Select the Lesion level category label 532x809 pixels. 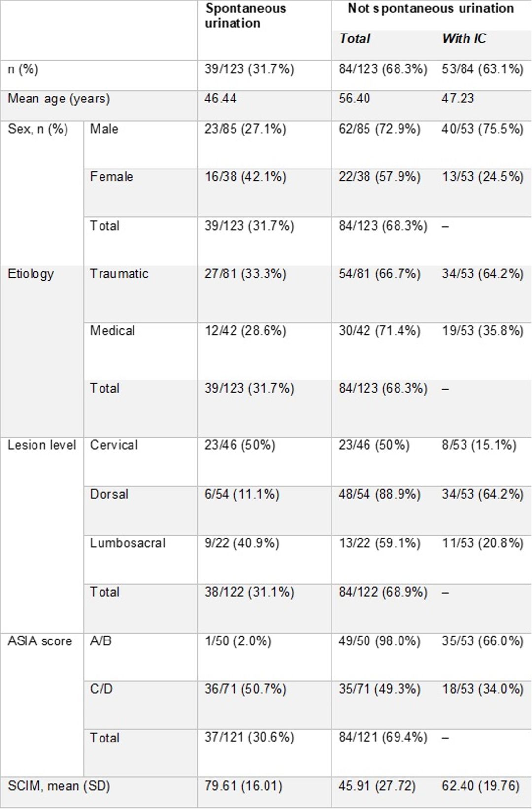(x=42, y=445)
